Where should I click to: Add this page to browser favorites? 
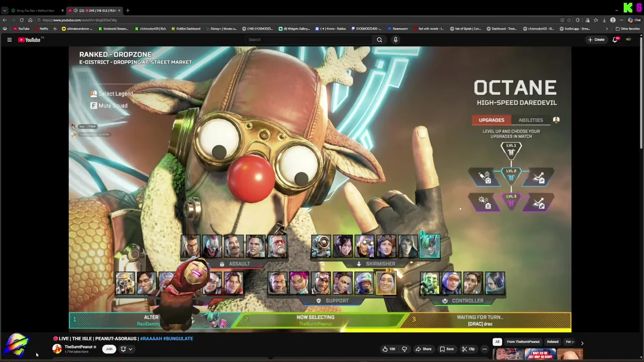pyautogui.click(x=569, y=20)
